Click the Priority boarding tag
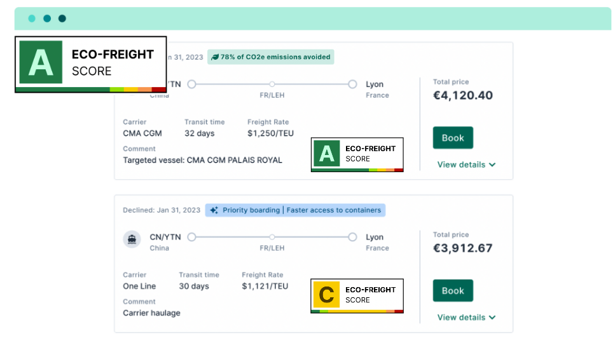This screenshot has height=364, width=615. pyautogui.click(x=295, y=210)
